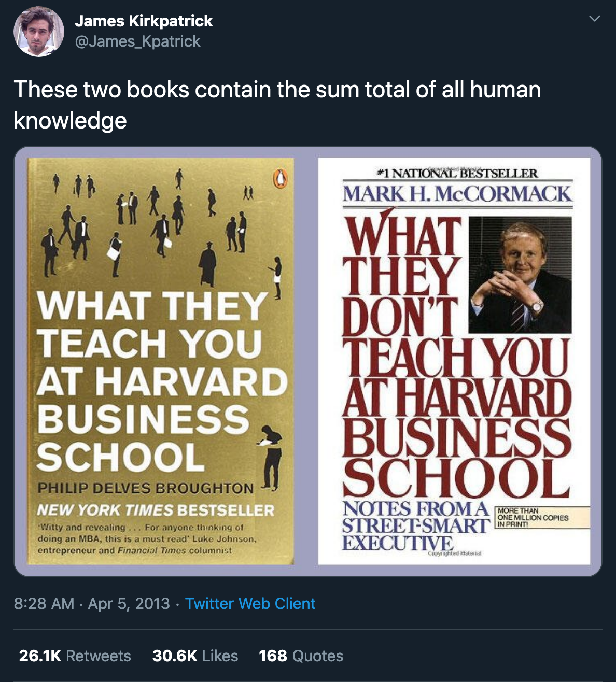This screenshot has width=616, height=682.
Task: Open James Kirkpatrick's profile picture
Action: pyautogui.click(x=38, y=32)
